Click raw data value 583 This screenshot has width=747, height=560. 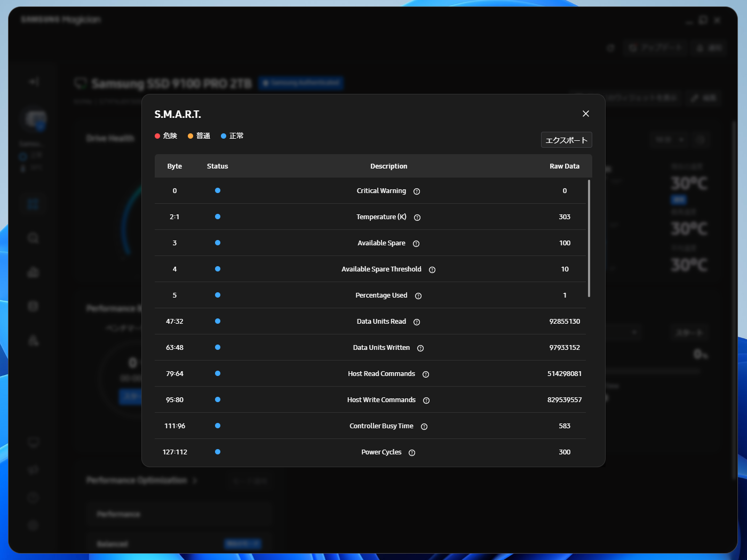(565, 426)
